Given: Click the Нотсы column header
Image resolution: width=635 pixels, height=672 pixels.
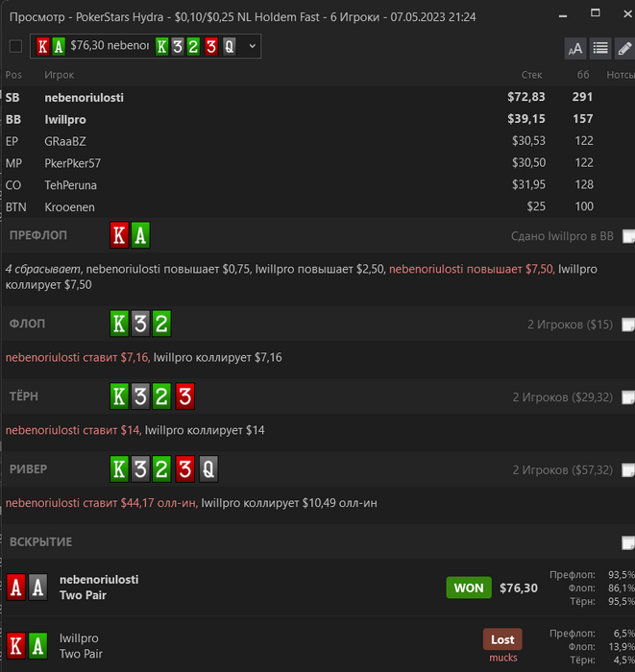Looking at the screenshot, I should pos(620,75).
